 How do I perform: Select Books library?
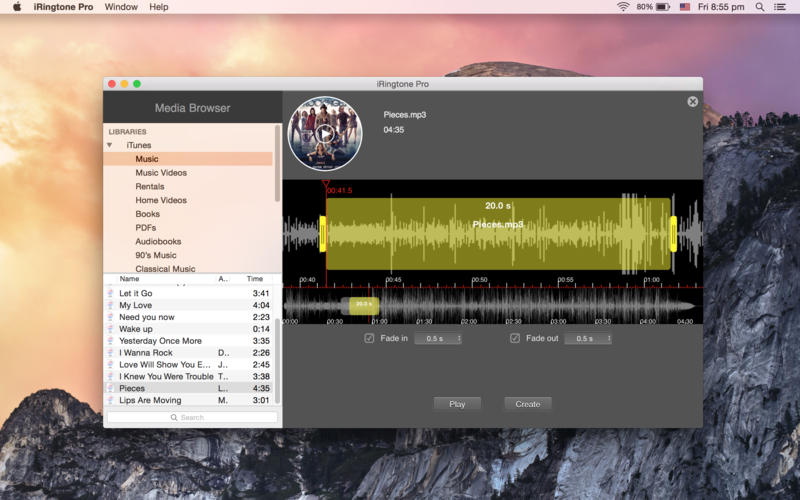(147, 214)
